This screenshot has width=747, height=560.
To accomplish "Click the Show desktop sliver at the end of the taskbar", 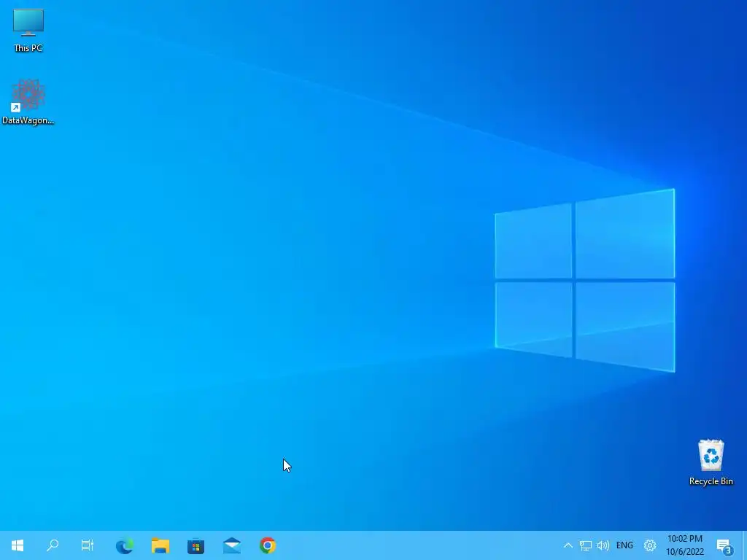I will click(x=745, y=545).
